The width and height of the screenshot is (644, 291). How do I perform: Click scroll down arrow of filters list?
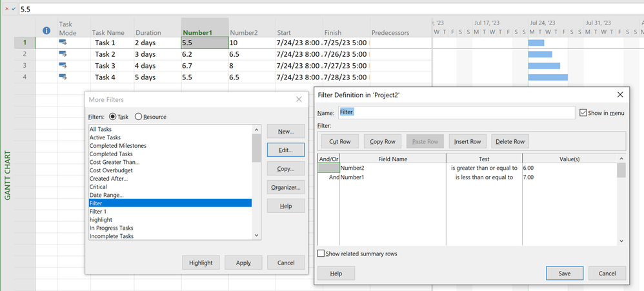[x=257, y=235]
